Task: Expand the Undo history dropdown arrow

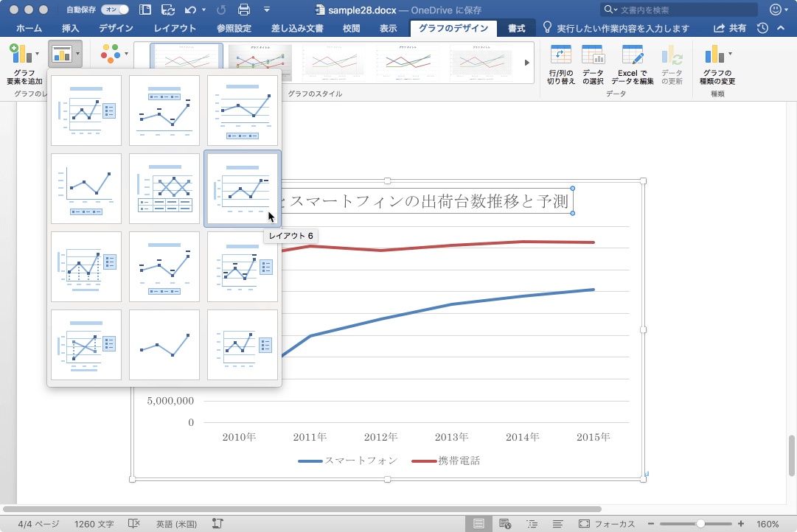Action: (x=203, y=10)
